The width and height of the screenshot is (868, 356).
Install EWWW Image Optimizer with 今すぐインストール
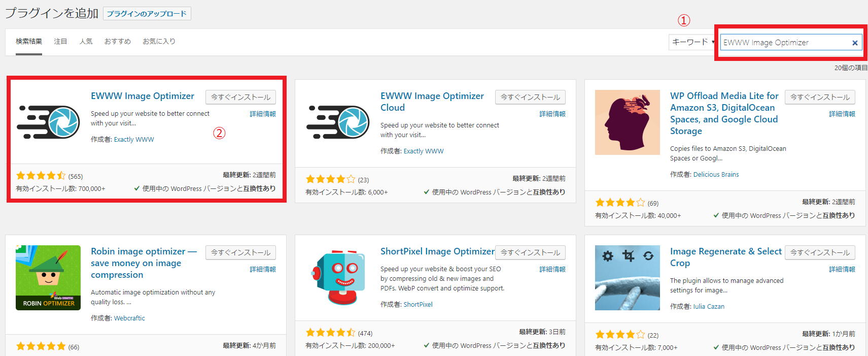pyautogui.click(x=240, y=97)
